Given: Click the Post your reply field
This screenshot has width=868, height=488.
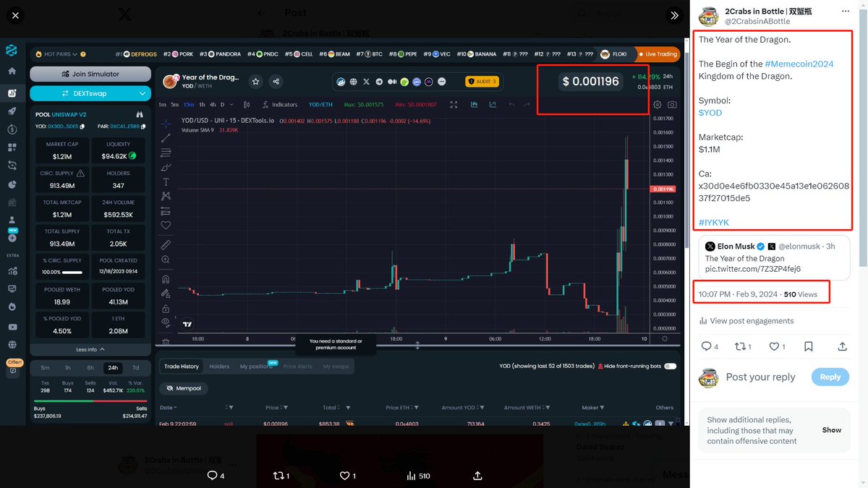Looking at the screenshot, I should 760,377.
